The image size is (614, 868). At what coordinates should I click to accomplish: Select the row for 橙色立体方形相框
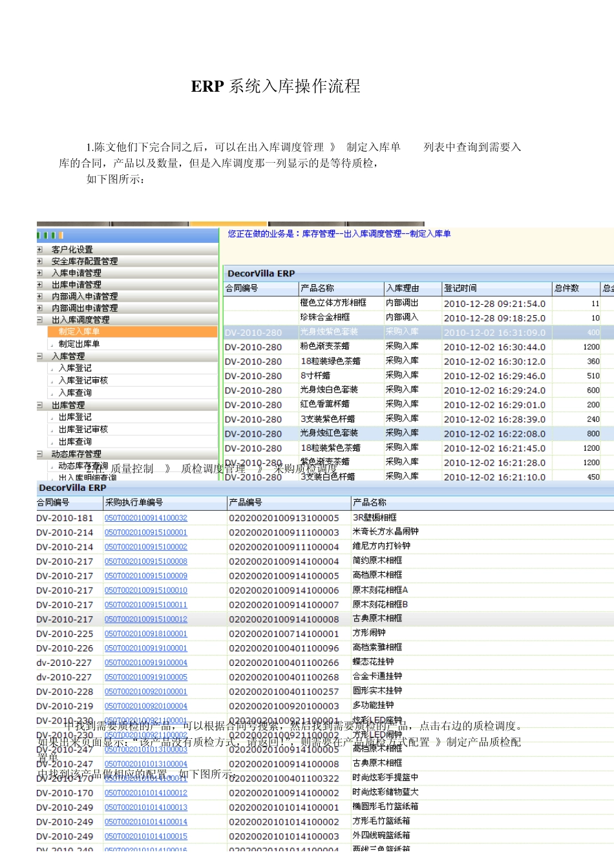[x=419, y=303]
